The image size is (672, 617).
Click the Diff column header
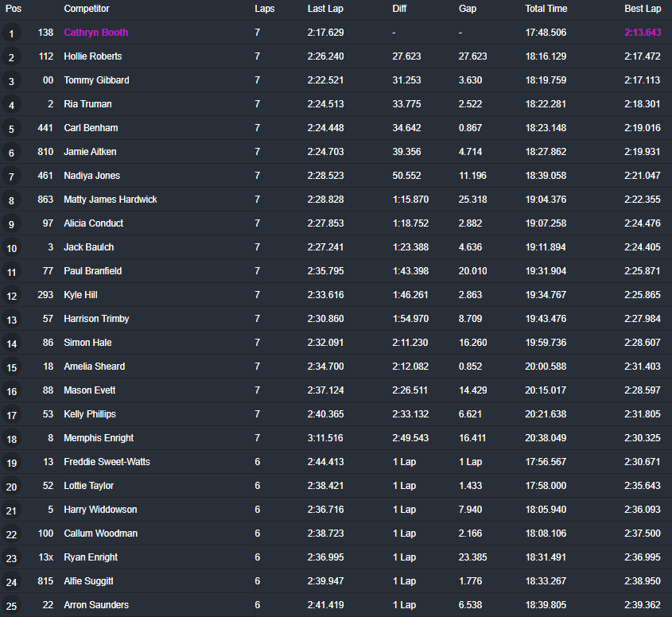click(399, 9)
